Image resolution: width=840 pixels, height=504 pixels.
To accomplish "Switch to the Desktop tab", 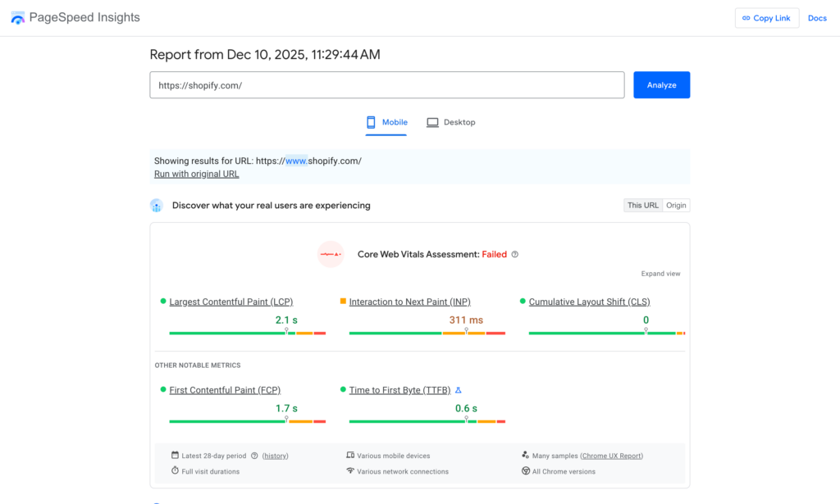I will coord(451,123).
